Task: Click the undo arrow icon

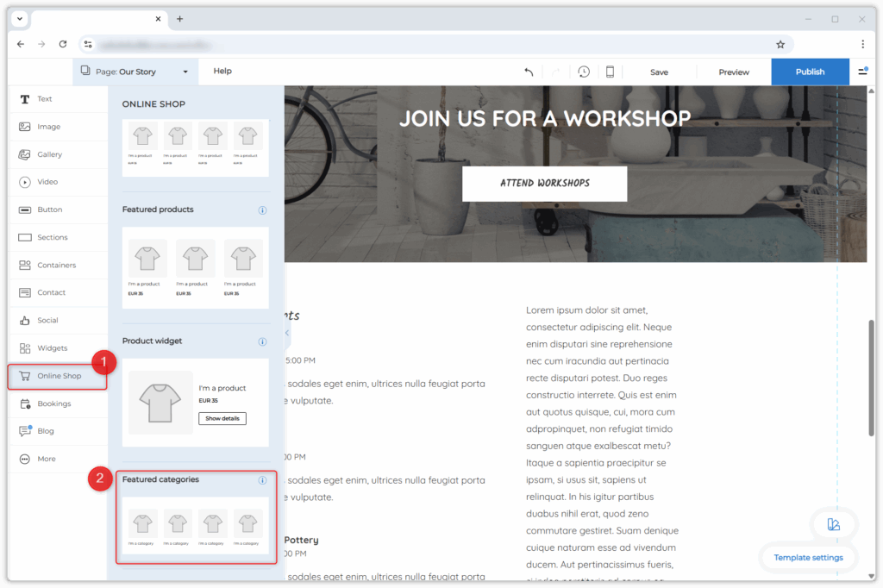Action: coord(529,72)
